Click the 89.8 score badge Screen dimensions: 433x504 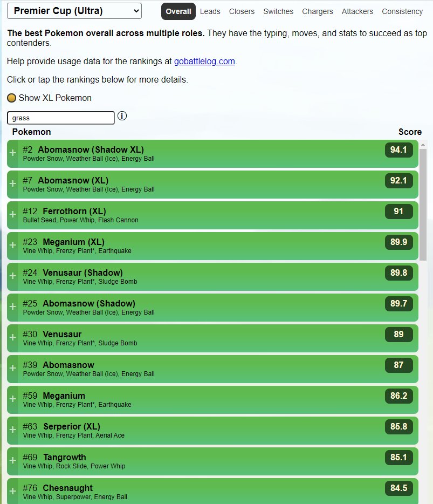click(x=398, y=273)
